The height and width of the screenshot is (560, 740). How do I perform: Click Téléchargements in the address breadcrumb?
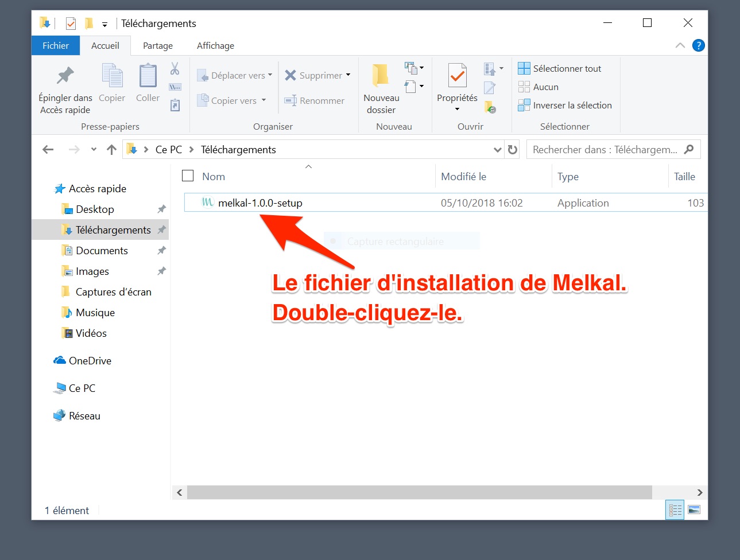point(238,150)
